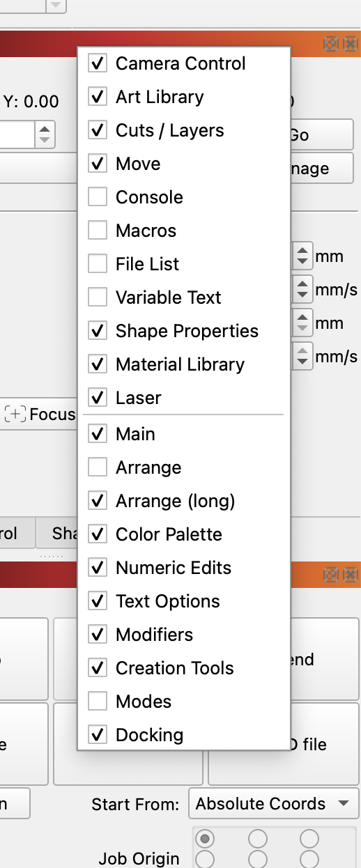Step the value next to Y: 0.00

[x=45, y=134]
